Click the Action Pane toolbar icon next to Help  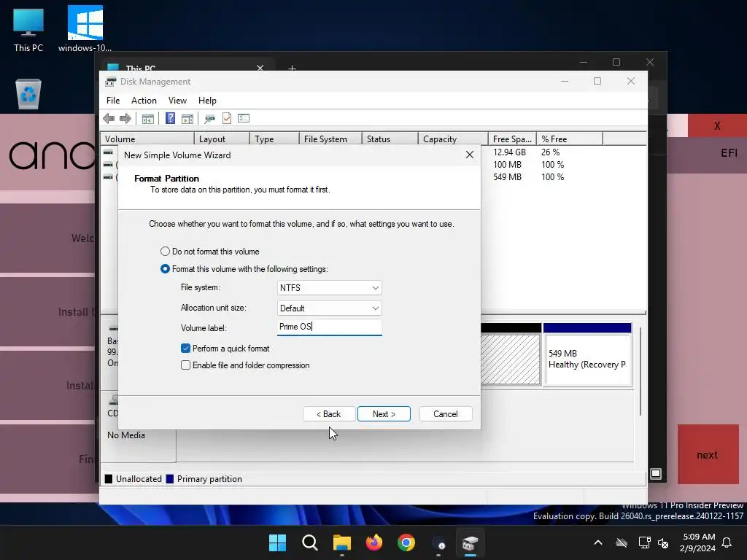pos(187,119)
